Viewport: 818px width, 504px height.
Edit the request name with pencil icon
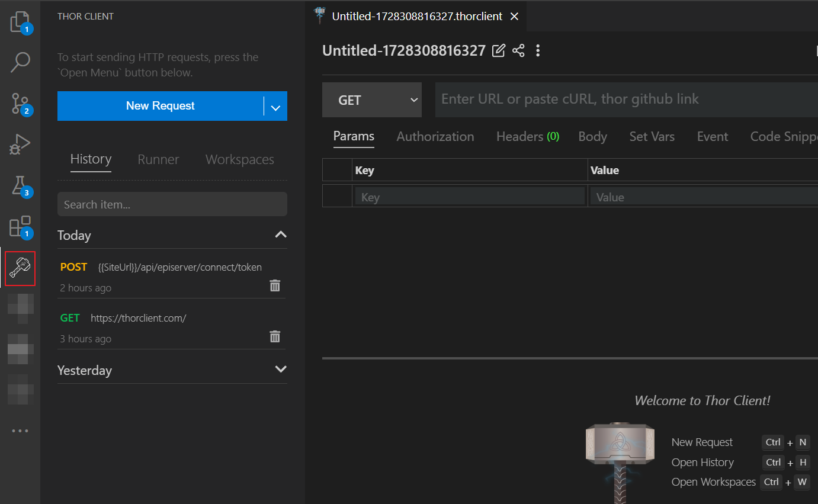(499, 50)
